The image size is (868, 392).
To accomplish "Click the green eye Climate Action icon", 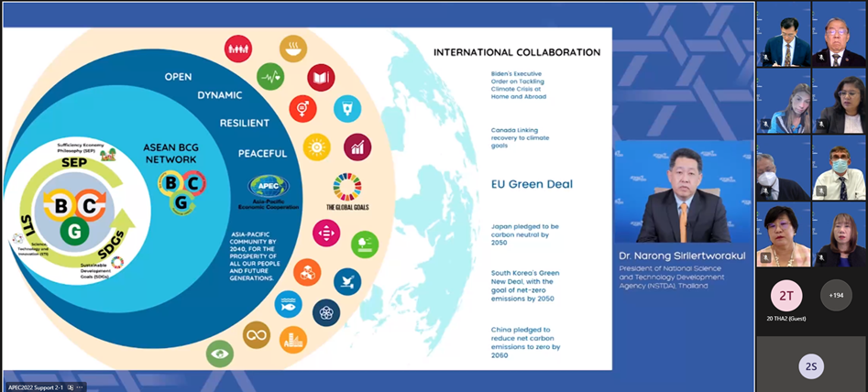I will click(220, 354).
